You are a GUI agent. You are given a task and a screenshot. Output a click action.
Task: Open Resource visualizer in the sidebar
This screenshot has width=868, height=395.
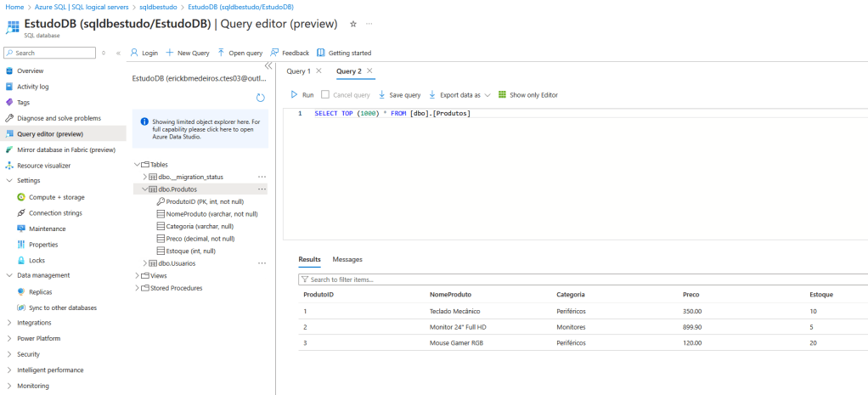(x=43, y=166)
